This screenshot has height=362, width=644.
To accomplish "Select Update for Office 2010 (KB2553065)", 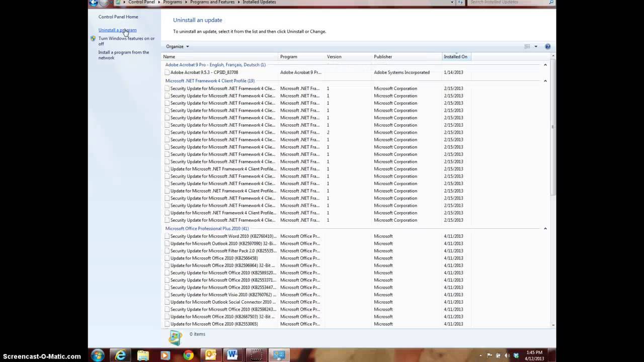I will pos(214,324).
